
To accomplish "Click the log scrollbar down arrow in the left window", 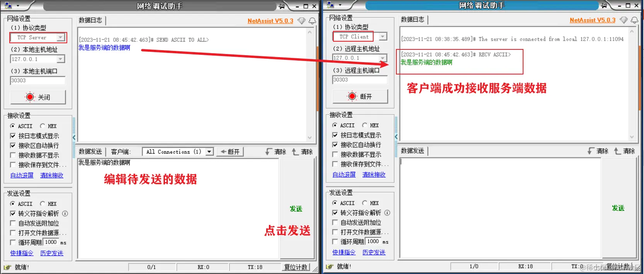I will [309, 138].
